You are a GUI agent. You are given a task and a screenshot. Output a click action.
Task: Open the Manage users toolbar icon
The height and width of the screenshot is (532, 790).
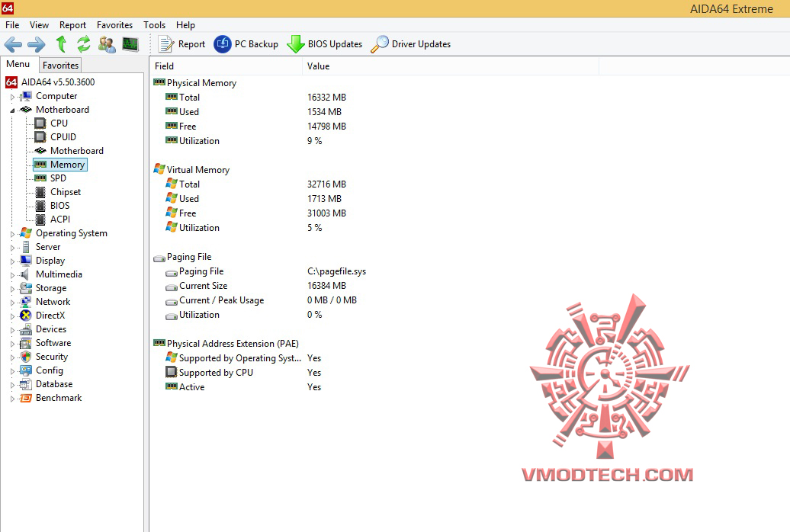point(107,44)
